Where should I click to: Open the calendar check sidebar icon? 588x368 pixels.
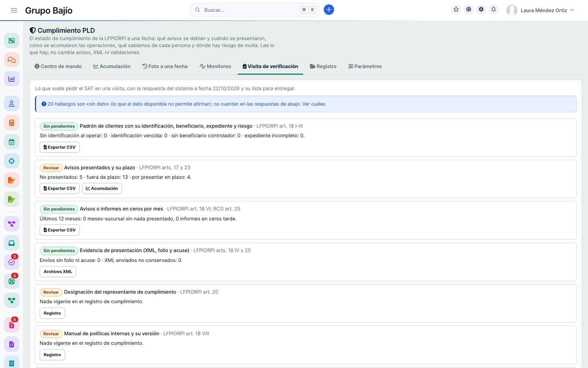click(12, 142)
